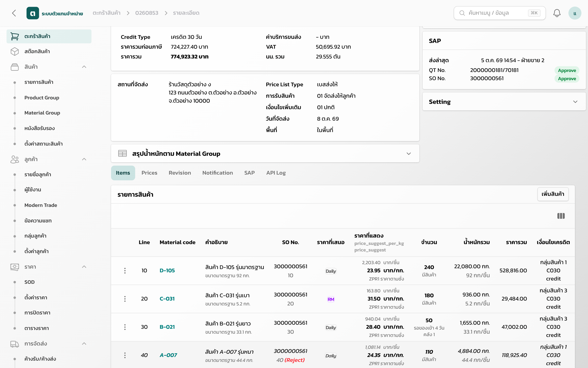Click the stock box icon in sidebar
This screenshot has height=368, width=588.
(x=14, y=51)
